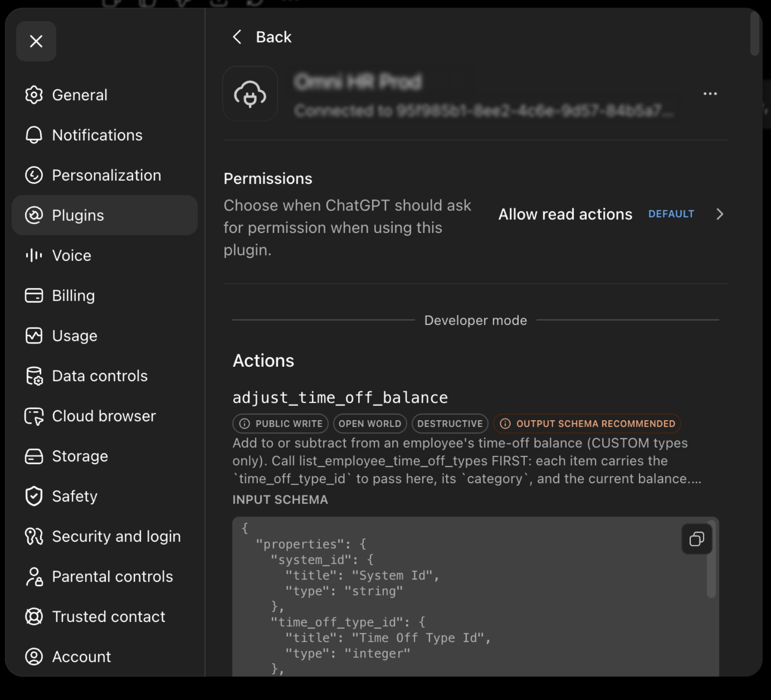This screenshot has height=700, width=771.
Task: Switch to the Personalization tab
Action: tap(104, 175)
